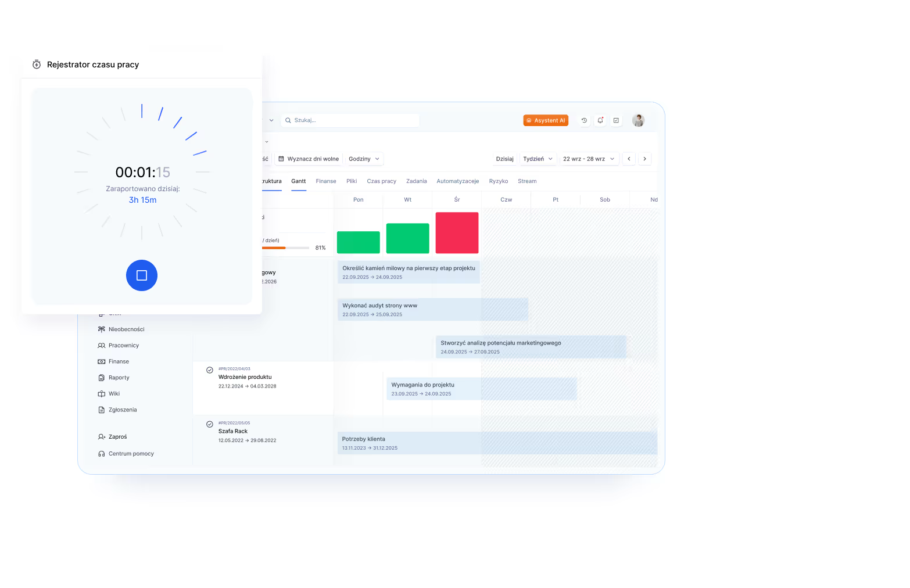The height and width of the screenshot is (588, 910).
Task: Open the notifications bell icon
Action: click(x=600, y=120)
